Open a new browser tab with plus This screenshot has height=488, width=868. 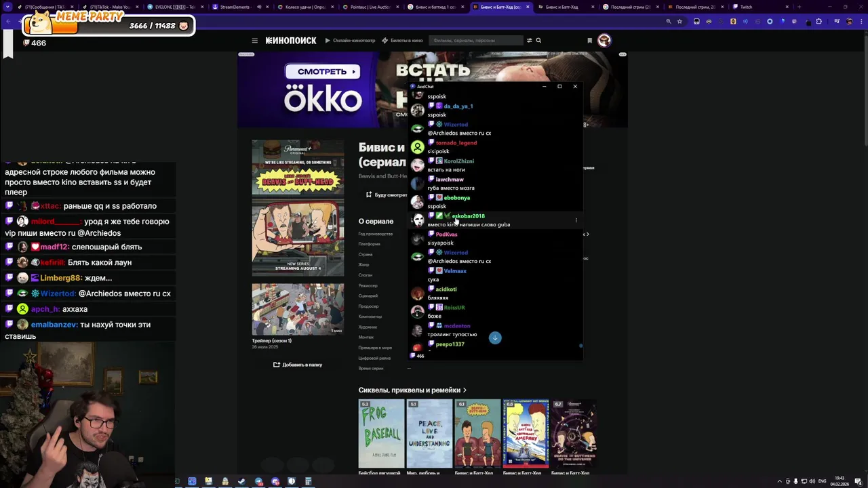click(x=800, y=7)
